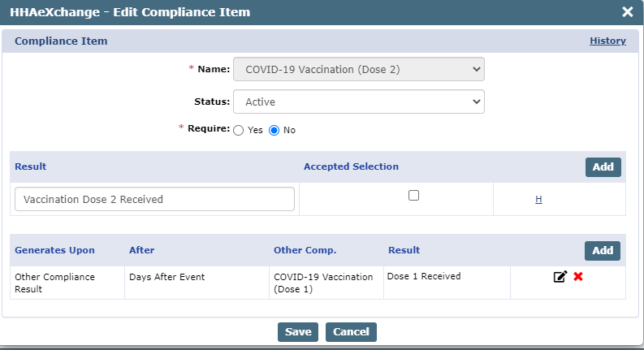The height and width of the screenshot is (350, 644).
Task: Close the Edit Compliance Item dialog
Action: pyautogui.click(x=627, y=12)
